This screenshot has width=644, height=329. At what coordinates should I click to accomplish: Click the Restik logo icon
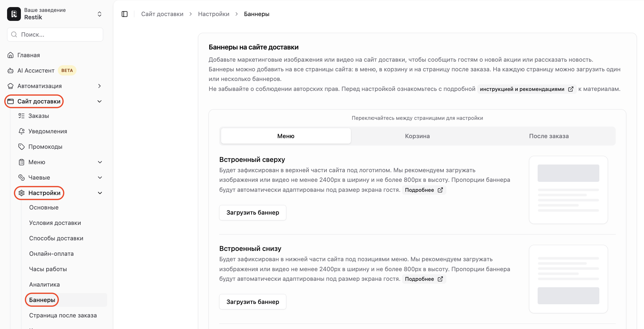click(14, 14)
